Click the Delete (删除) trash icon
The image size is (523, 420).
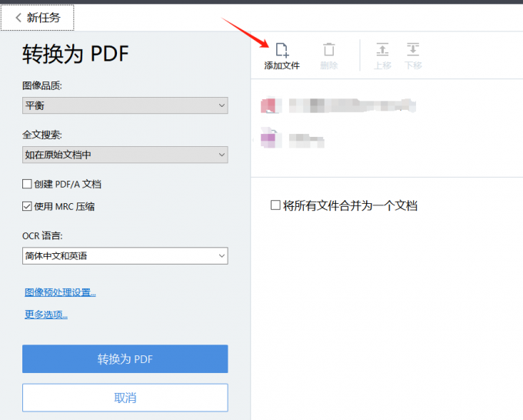coord(329,50)
